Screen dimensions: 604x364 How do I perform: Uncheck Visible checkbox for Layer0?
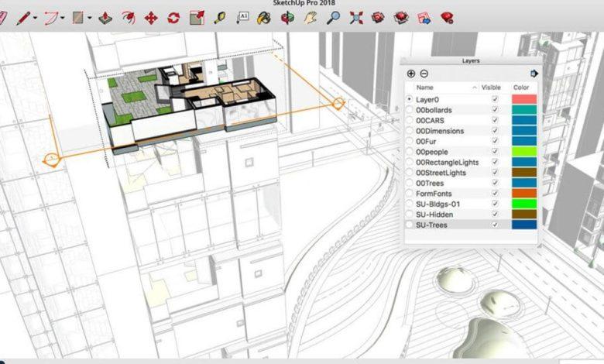tap(495, 99)
